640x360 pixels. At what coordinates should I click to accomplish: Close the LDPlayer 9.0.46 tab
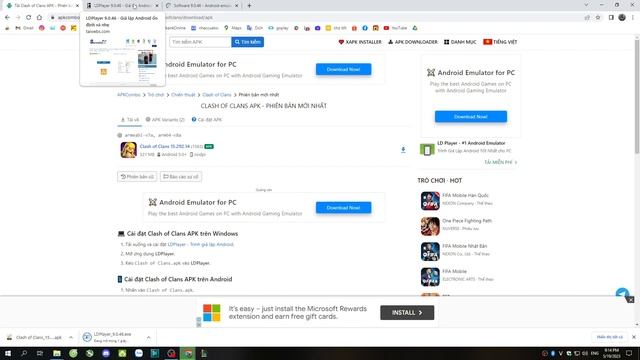[157, 6]
